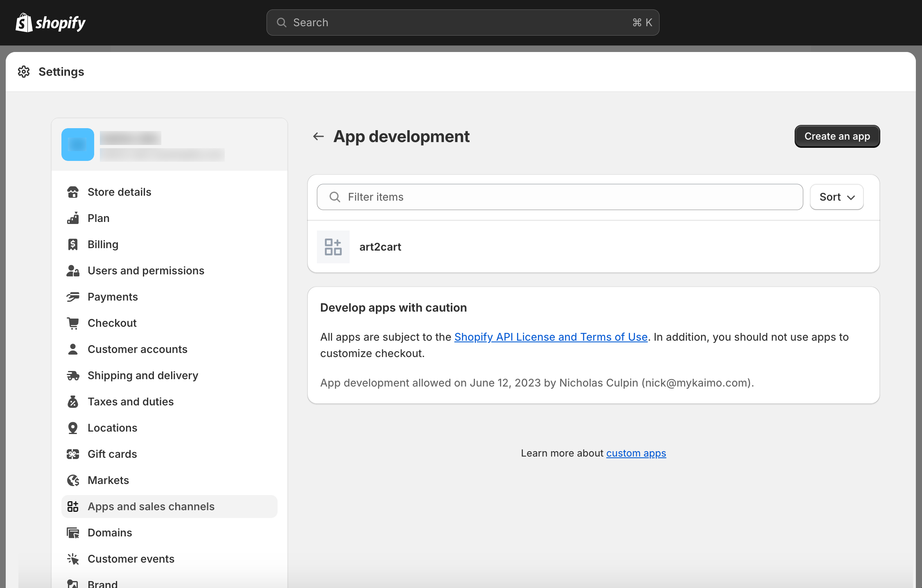Click the Filter items field
The height and width of the screenshot is (588, 922).
click(559, 197)
